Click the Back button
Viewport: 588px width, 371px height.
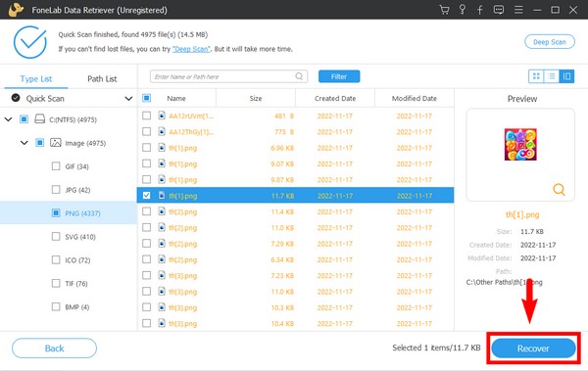coord(54,348)
